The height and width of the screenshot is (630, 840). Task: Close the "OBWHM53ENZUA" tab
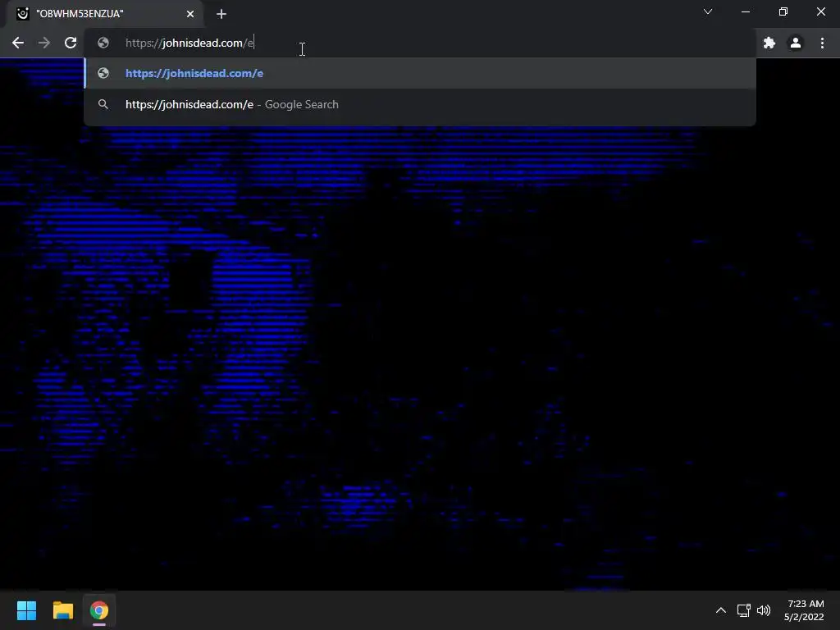[190, 14]
